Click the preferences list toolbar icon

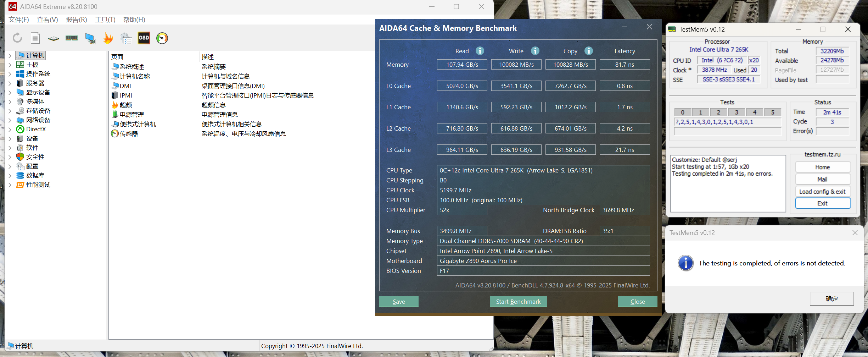tap(126, 38)
